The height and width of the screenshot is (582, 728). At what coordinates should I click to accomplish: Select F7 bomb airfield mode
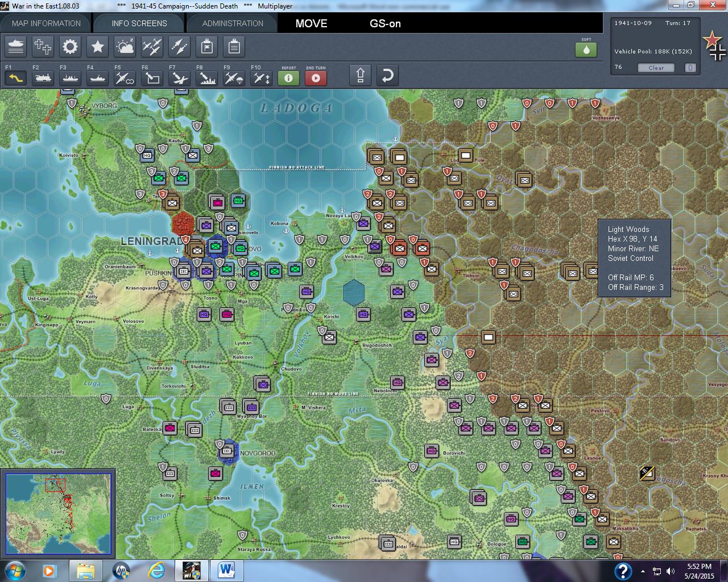tap(179, 77)
